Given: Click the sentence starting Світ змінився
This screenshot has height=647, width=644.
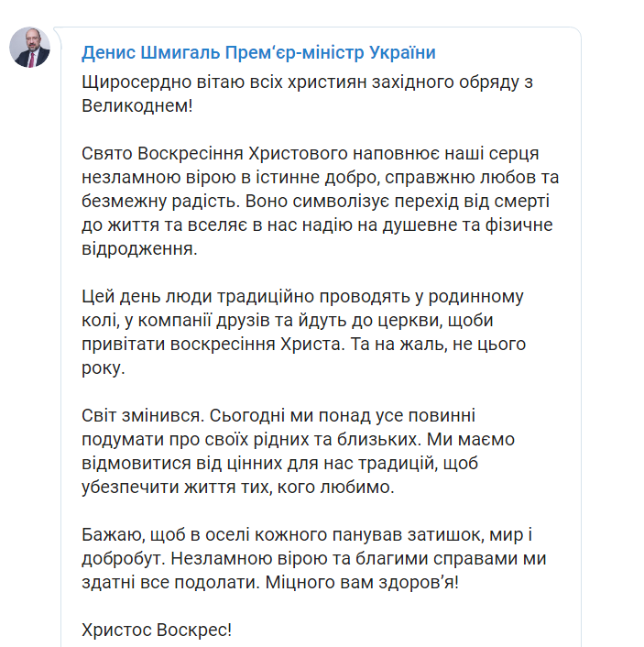Looking at the screenshot, I should click(x=143, y=415).
